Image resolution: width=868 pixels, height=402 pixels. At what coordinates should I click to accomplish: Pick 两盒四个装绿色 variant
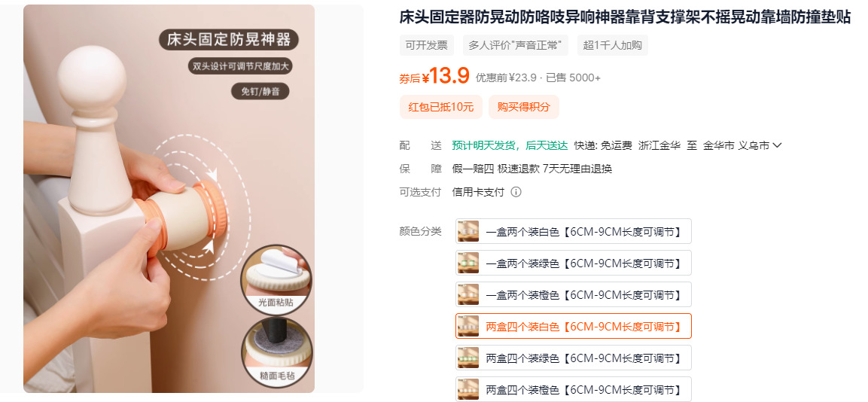[x=574, y=358]
